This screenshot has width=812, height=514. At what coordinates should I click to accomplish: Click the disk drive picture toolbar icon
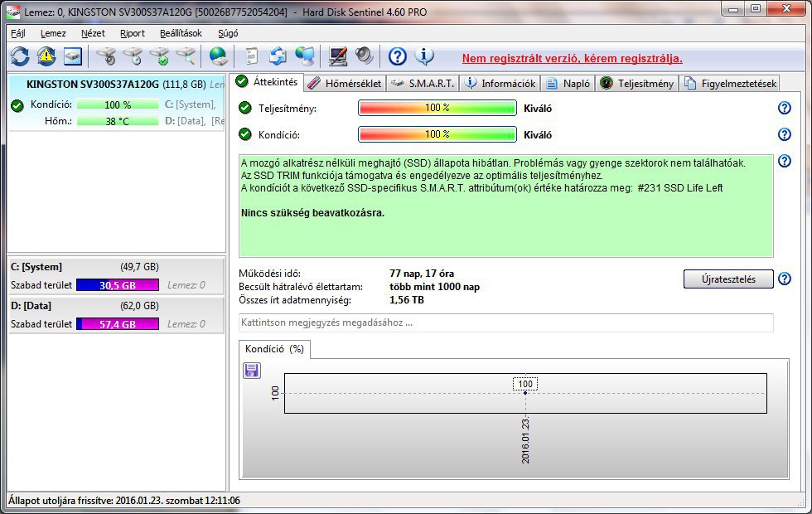point(73,56)
